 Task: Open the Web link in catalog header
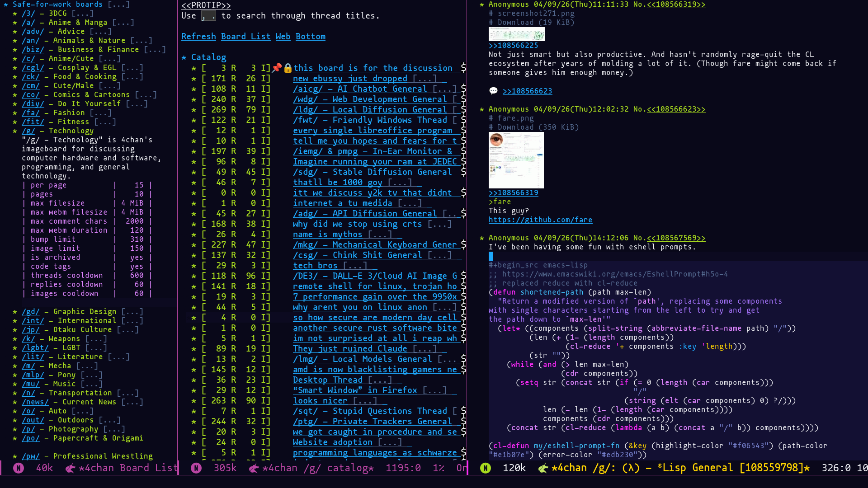pos(283,37)
